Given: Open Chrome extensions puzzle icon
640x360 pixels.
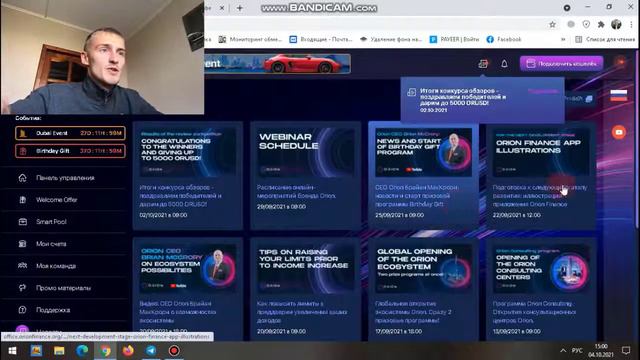Looking at the screenshot, I should (601, 24).
